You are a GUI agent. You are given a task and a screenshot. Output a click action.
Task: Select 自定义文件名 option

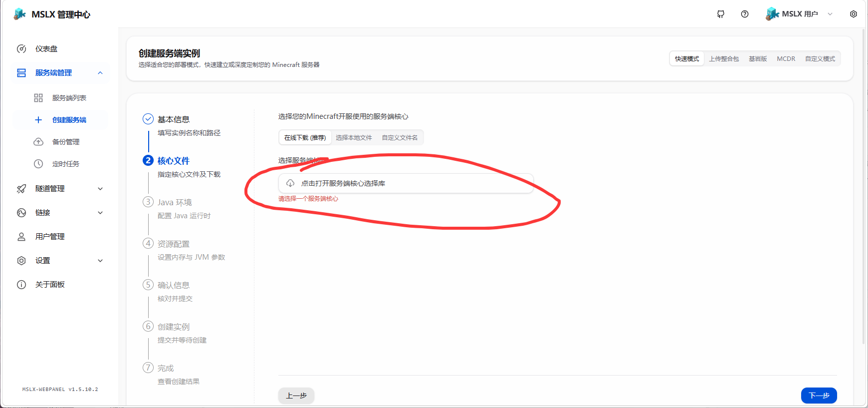[400, 137]
